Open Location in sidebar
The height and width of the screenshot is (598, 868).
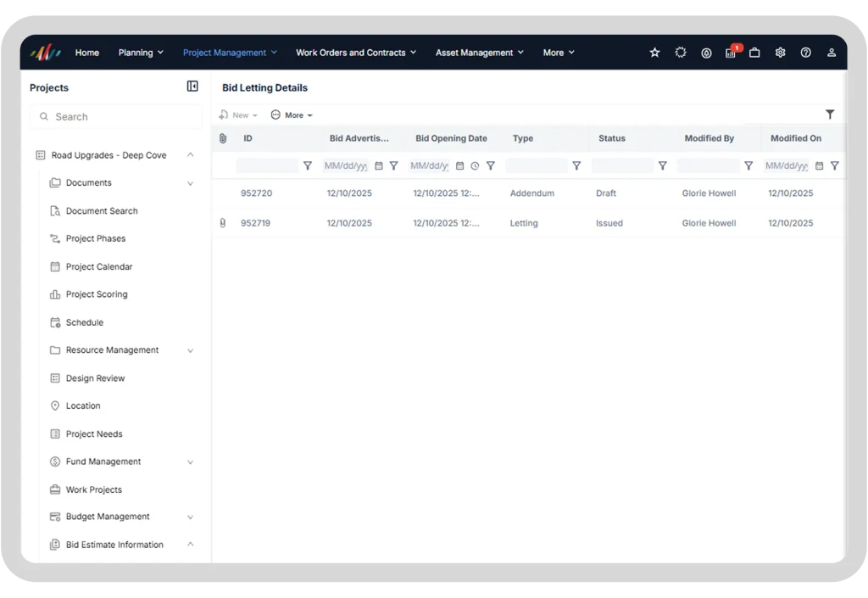click(83, 405)
